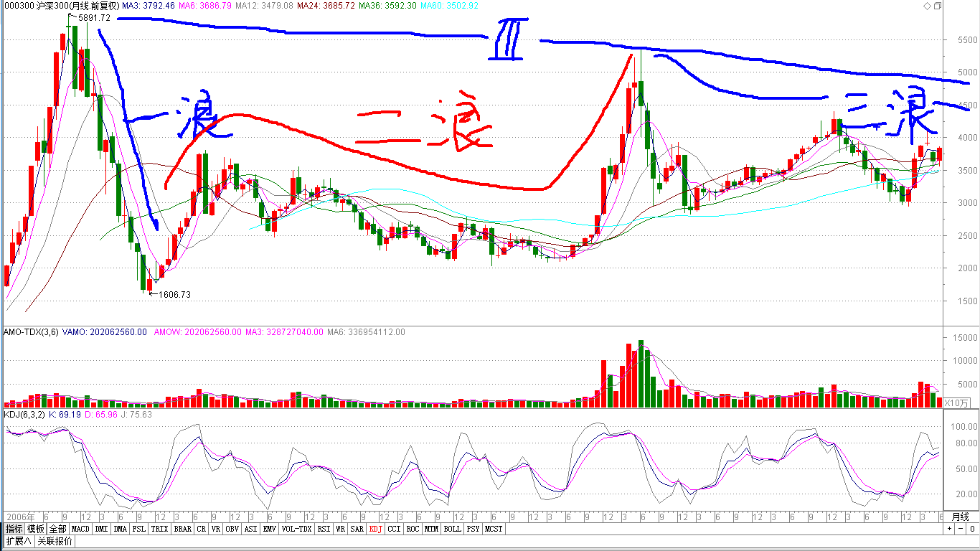Switch indicator to CR
The height and width of the screenshot is (551, 980).
tap(202, 529)
